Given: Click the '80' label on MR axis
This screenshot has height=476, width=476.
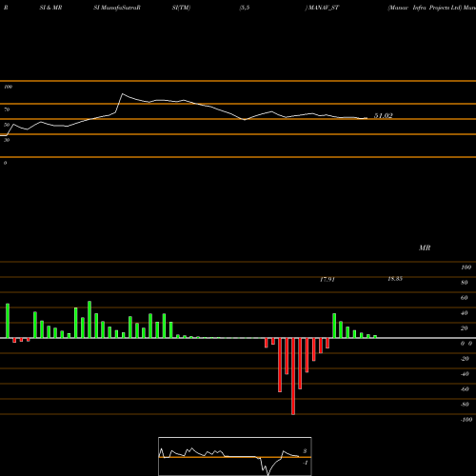Looking at the screenshot, I should [465, 283].
